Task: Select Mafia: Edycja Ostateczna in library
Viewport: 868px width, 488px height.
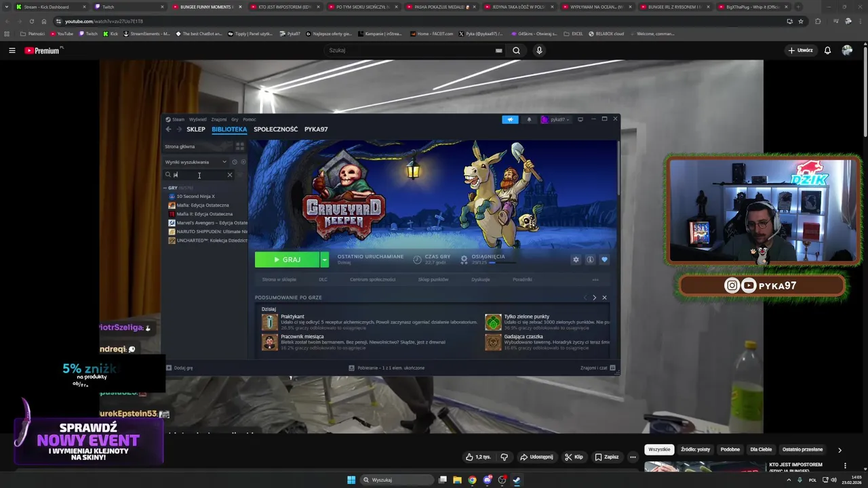Action: 202,205
